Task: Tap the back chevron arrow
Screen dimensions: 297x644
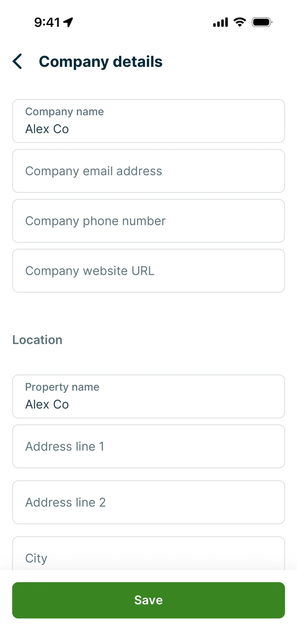Action: click(17, 61)
